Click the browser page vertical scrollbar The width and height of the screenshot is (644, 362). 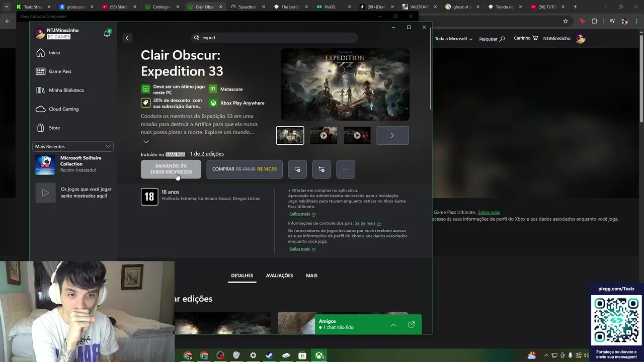tap(641, 78)
